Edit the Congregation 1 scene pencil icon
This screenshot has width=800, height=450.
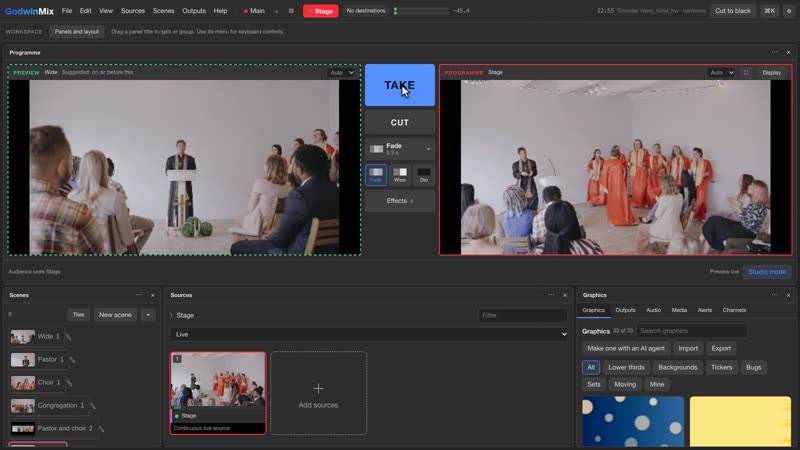coord(93,406)
